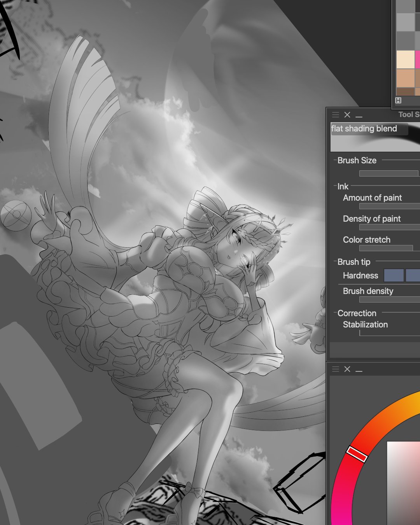Image resolution: width=420 pixels, height=525 pixels.
Task: Select the first Hardness level block
Action: click(x=394, y=275)
